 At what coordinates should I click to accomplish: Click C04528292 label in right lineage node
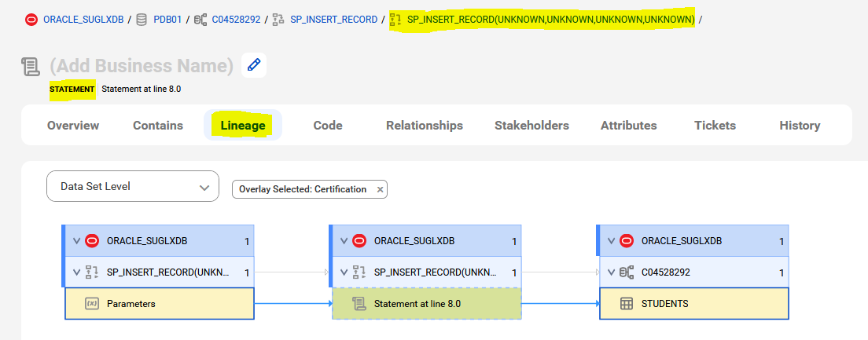(666, 272)
